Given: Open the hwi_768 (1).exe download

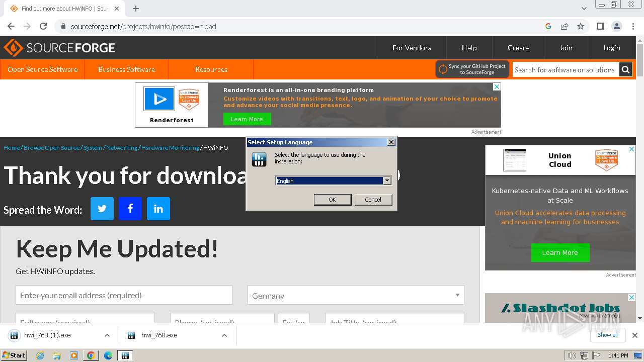Looking at the screenshot, I should 47,335.
